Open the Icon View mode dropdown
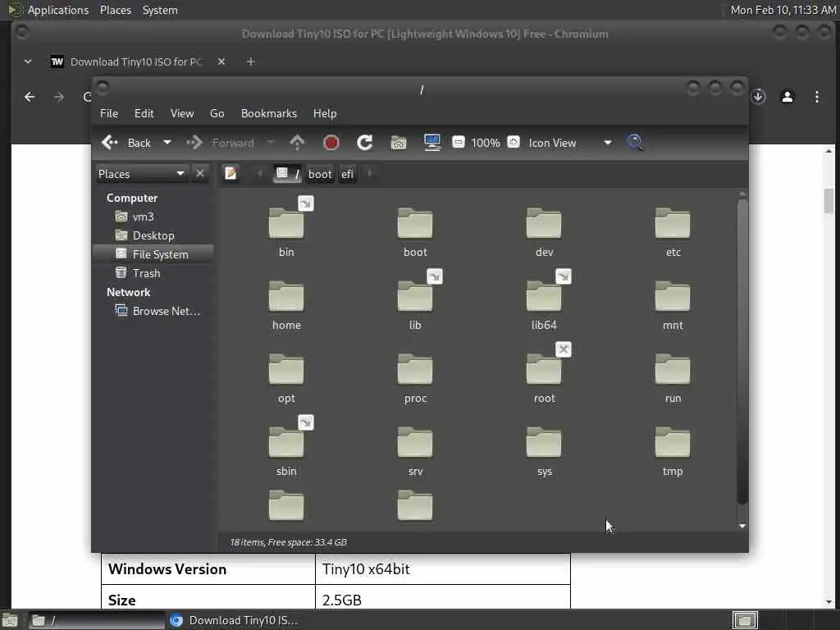Image resolution: width=840 pixels, height=630 pixels. pyautogui.click(x=570, y=143)
